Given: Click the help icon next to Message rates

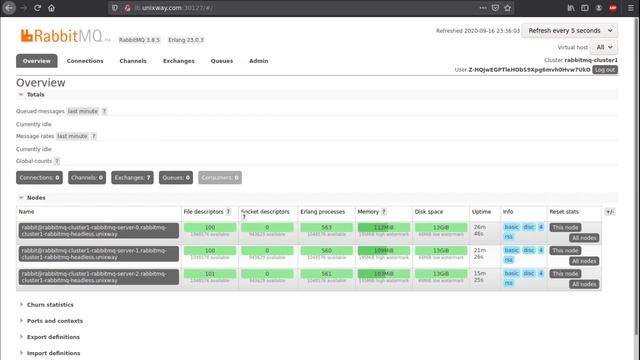Looking at the screenshot, I should point(93,136).
